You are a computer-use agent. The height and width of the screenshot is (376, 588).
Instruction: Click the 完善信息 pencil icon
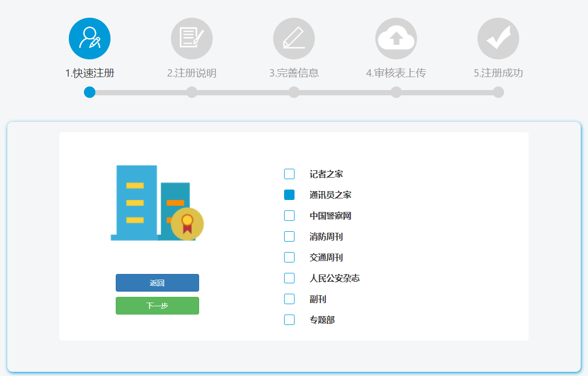[294, 39]
